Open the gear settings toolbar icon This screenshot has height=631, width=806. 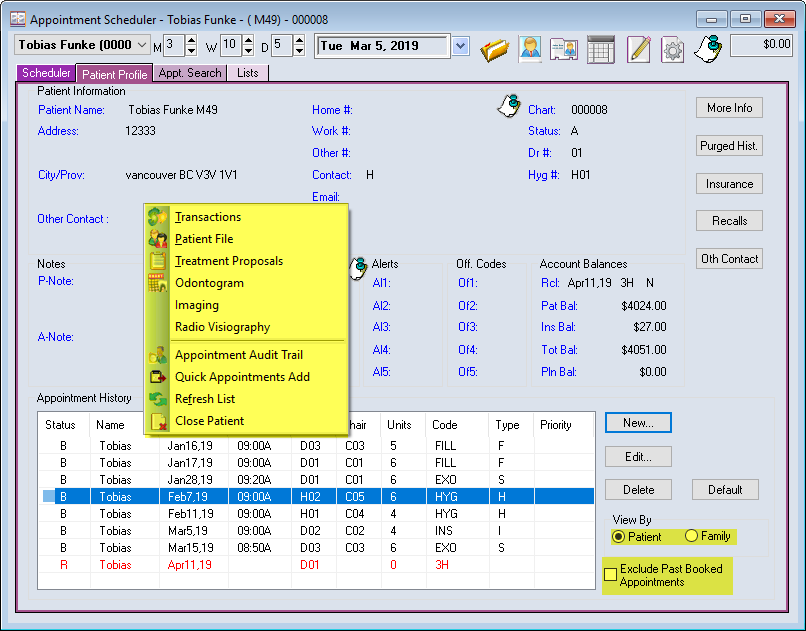pos(672,47)
